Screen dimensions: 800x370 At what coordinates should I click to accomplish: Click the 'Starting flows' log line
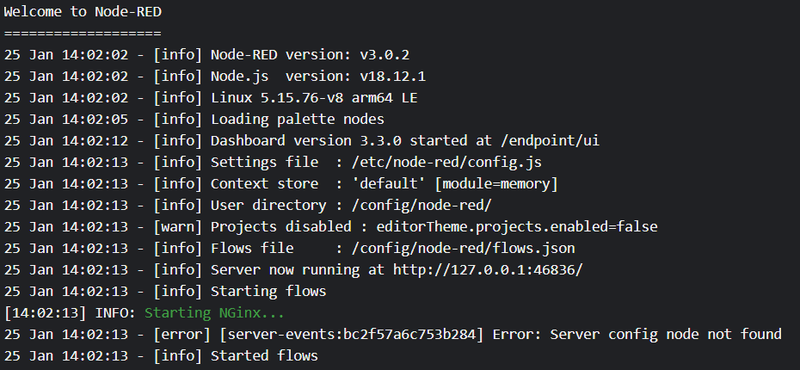tap(165, 291)
